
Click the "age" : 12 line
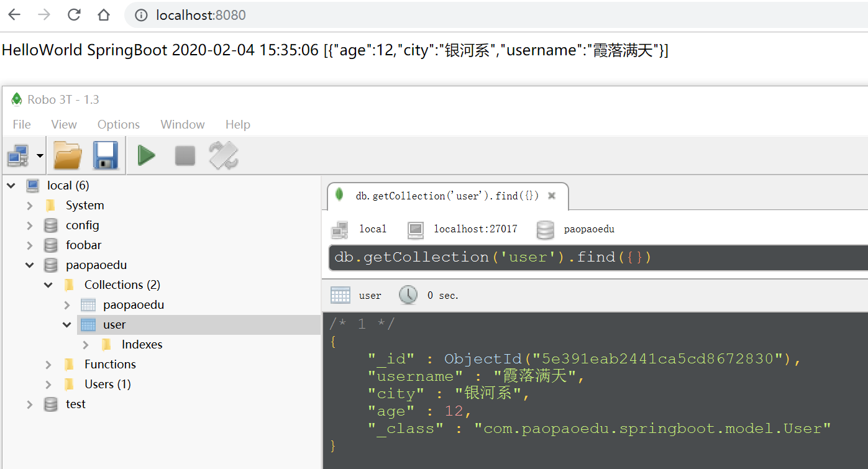419,411
